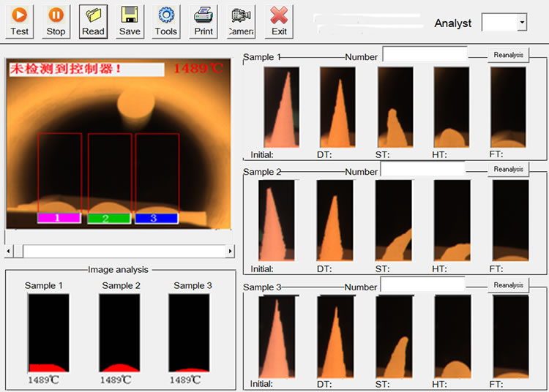Open a file with the Read icon

(93, 21)
